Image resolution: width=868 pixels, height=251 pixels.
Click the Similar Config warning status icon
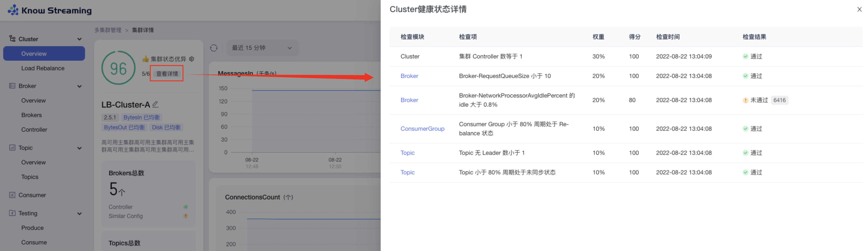[186, 216]
